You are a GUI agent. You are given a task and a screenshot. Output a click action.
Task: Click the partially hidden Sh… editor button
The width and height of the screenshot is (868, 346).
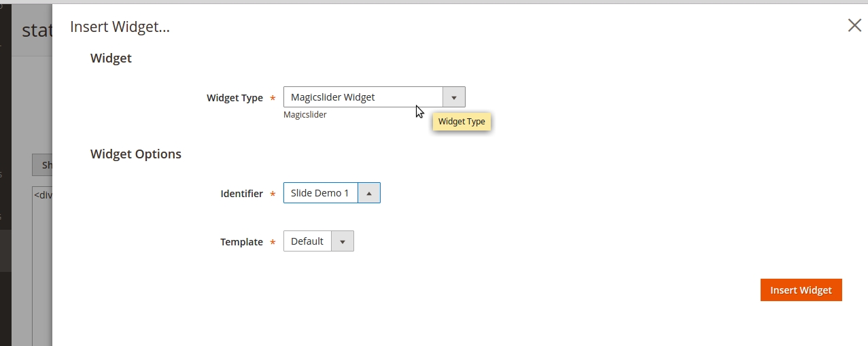42,165
